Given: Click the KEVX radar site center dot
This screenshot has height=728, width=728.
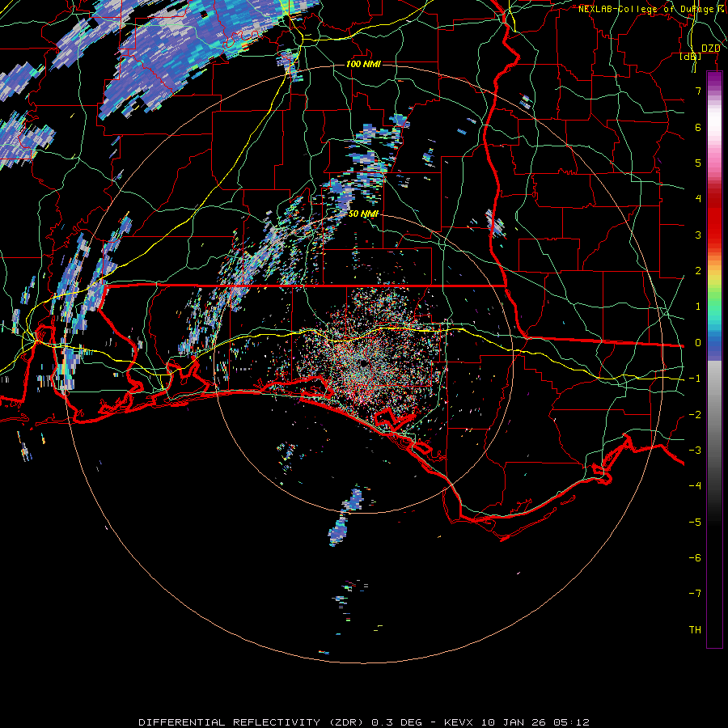Looking at the screenshot, I should coord(363,363).
